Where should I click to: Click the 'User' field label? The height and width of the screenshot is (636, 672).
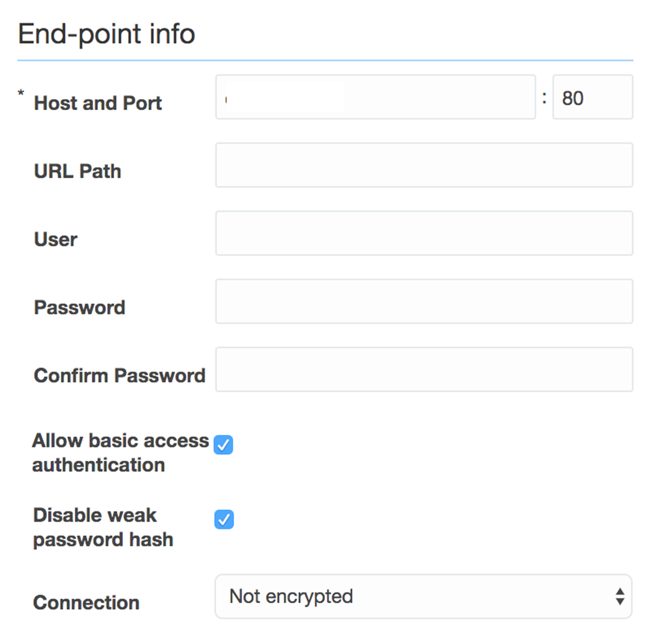56,240
